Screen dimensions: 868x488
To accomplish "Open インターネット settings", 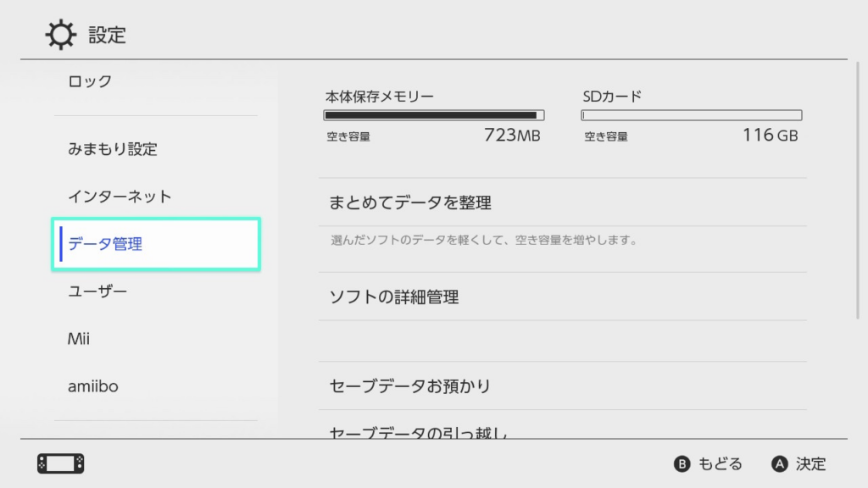I will click(120, 197).
